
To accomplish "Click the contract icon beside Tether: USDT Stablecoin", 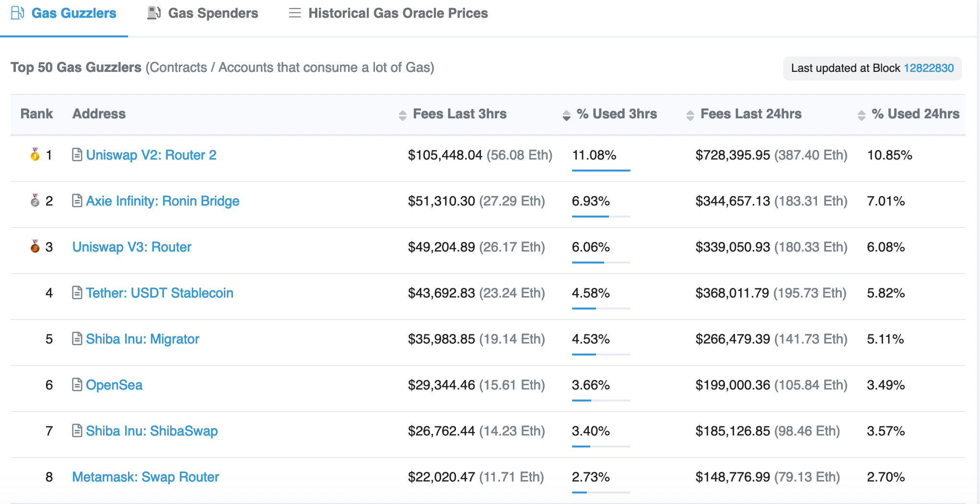I will pos(77,293).
